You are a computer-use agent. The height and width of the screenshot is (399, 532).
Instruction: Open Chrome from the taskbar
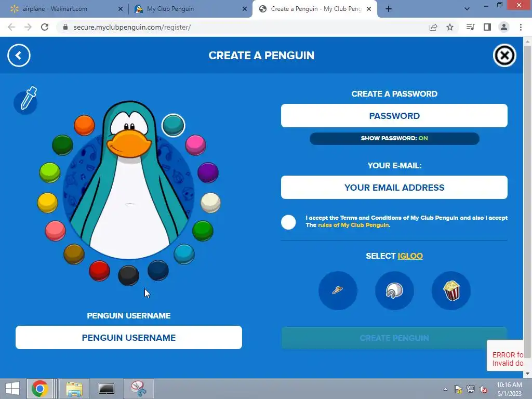39,389
